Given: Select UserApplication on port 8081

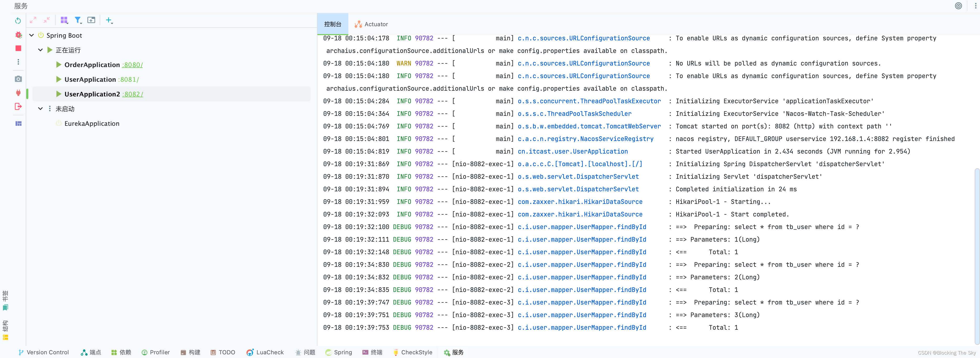Looking at the screenshot, I should (x=90, y=79).
